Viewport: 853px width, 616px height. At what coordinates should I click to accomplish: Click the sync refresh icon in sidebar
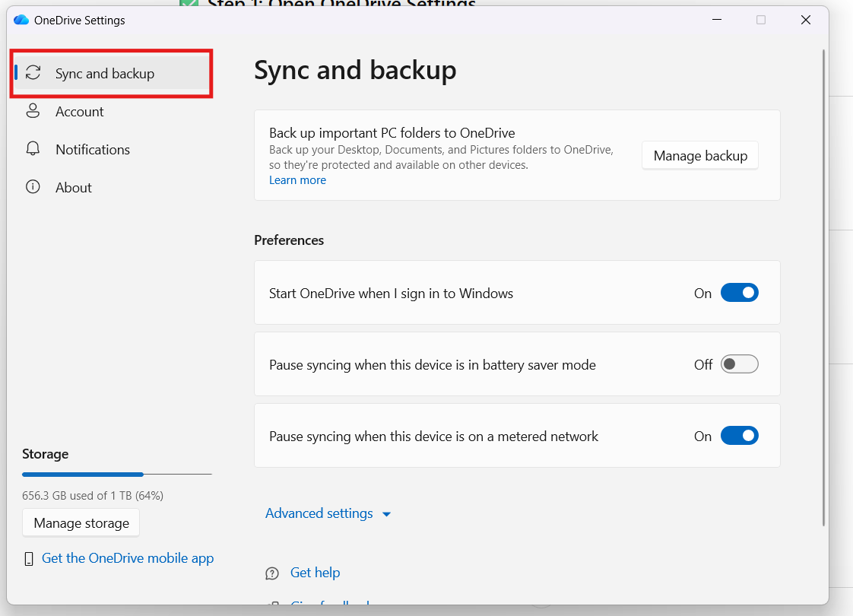33,73
